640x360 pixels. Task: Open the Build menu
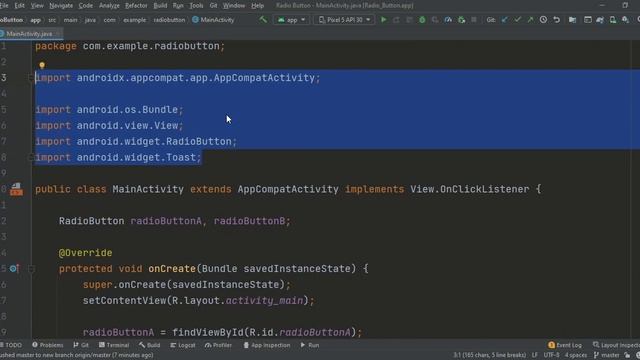coord(160,6)
